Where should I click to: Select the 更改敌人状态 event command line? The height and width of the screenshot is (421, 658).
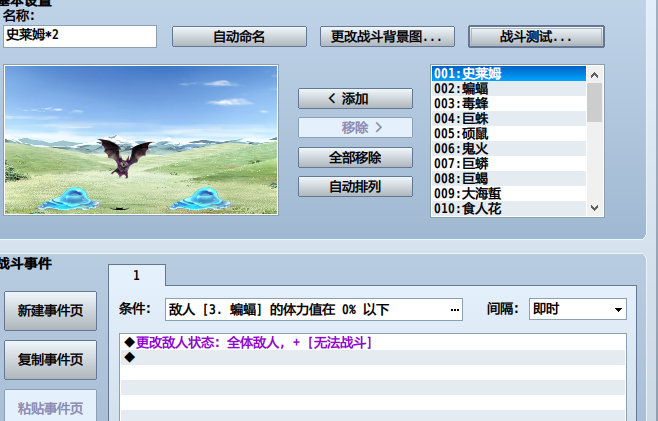pos(373,343)
